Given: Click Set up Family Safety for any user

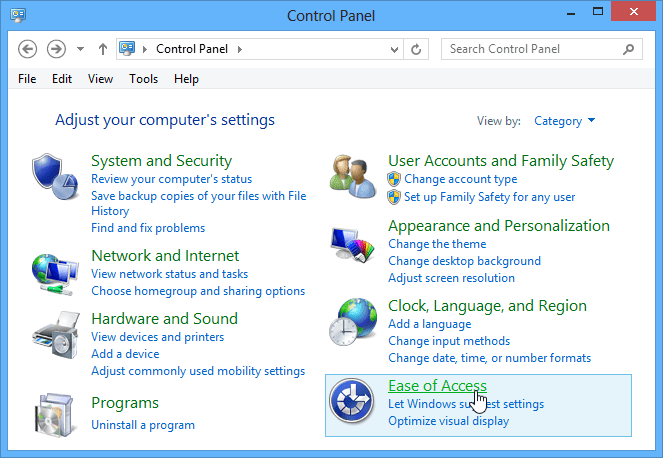Looking at the screenshot, I should pyautogui.click(x=490, y=197).
